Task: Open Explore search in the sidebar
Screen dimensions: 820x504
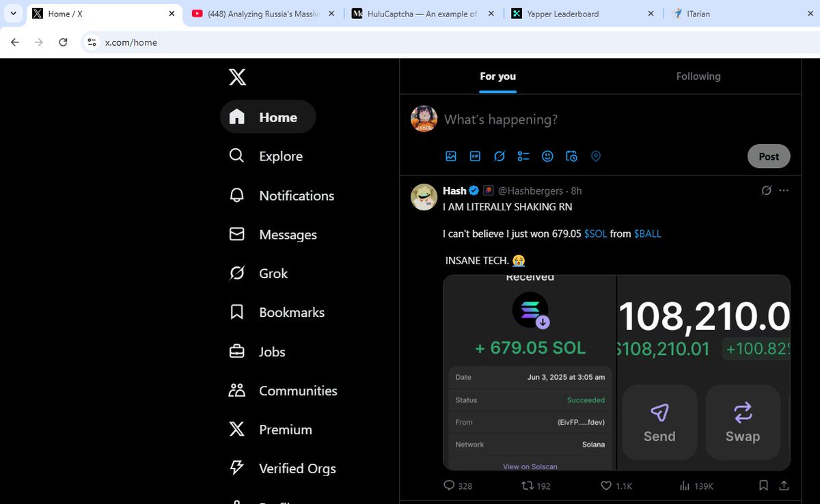Action: [x=266, y=156]
